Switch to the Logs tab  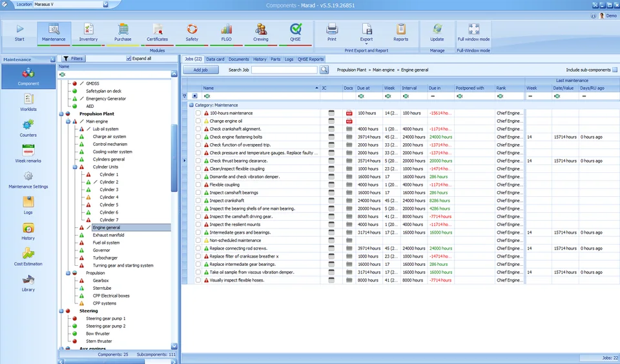point(289,59)
